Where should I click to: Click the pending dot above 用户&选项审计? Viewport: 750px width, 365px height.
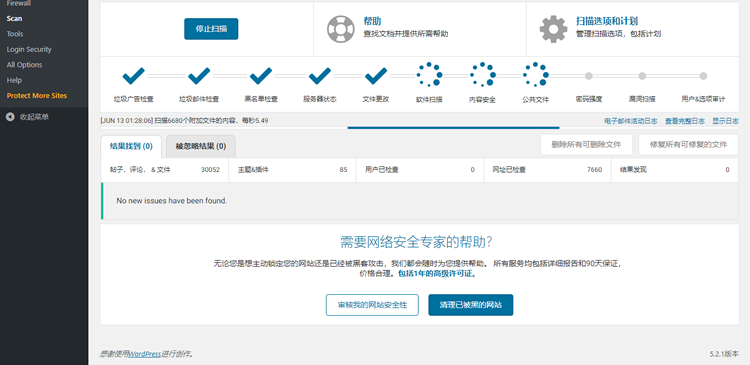pyautogui.click(x=703, y=76)
